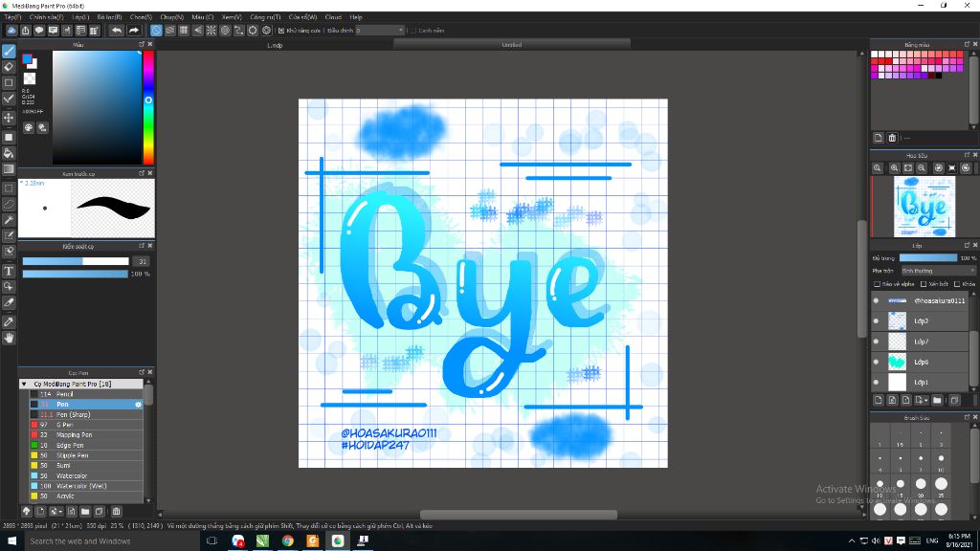980x551 pixels.
Task: Click the Bye thumbnail in navigator
Action: point(924,207)
